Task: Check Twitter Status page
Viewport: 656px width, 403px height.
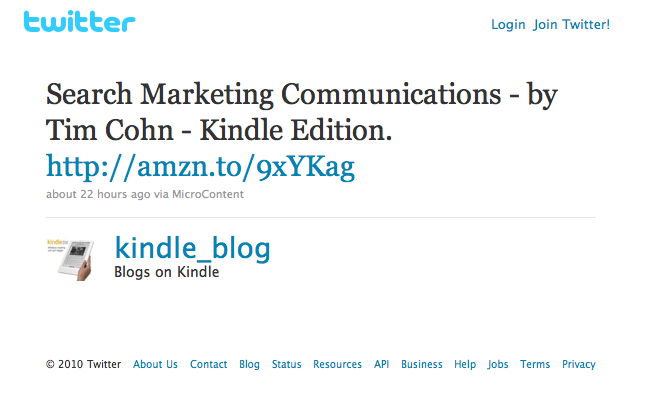Action: (x=286, y=365)
